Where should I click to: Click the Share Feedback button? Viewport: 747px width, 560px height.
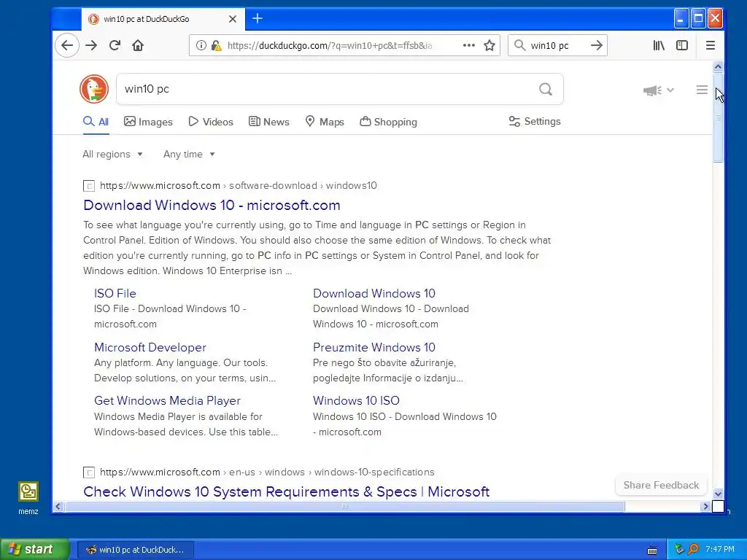point(661,485)
